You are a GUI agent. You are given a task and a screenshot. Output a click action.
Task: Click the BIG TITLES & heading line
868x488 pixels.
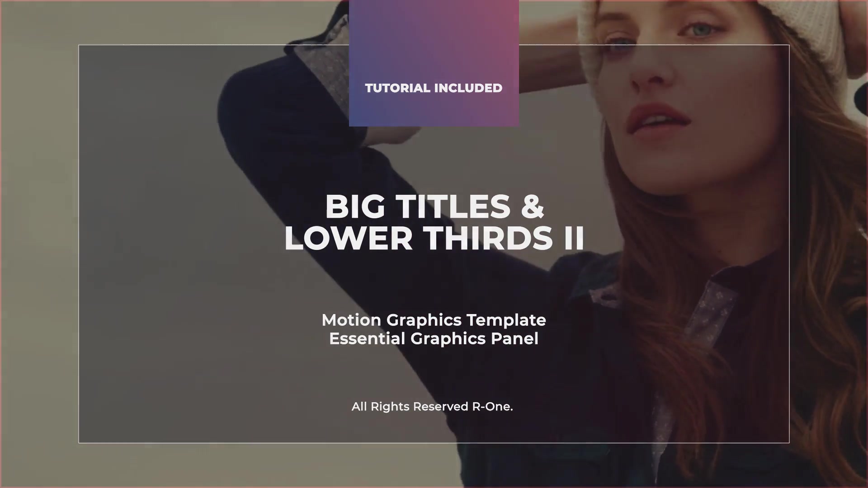point(434,206)
